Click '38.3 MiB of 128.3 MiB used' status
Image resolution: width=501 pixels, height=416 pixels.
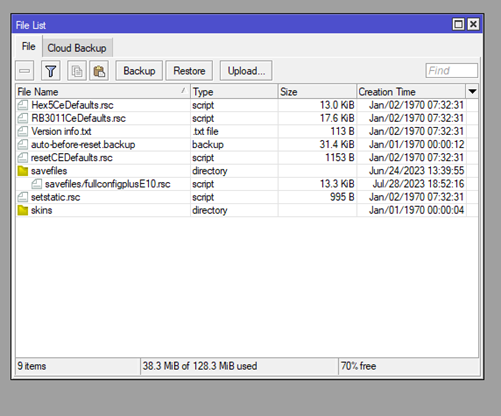click(x=200, y=366)
